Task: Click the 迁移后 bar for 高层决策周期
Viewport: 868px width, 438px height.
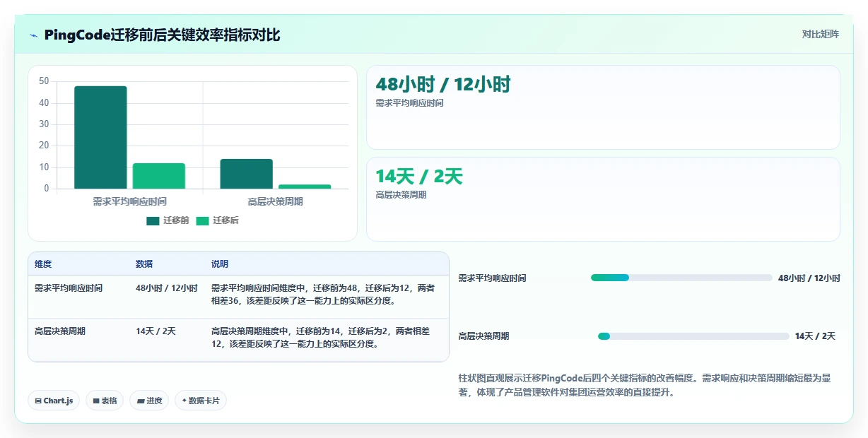Action: tap(305, 187)
